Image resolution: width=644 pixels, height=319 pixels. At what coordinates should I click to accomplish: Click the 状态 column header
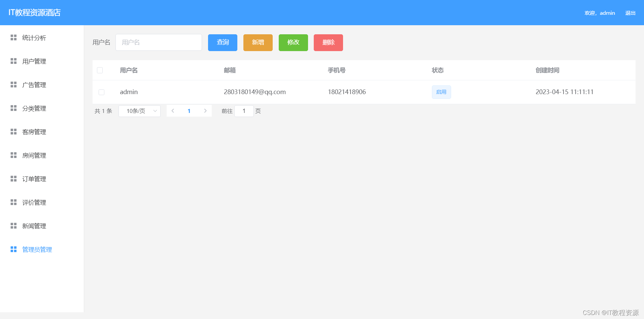coord(438,70)
